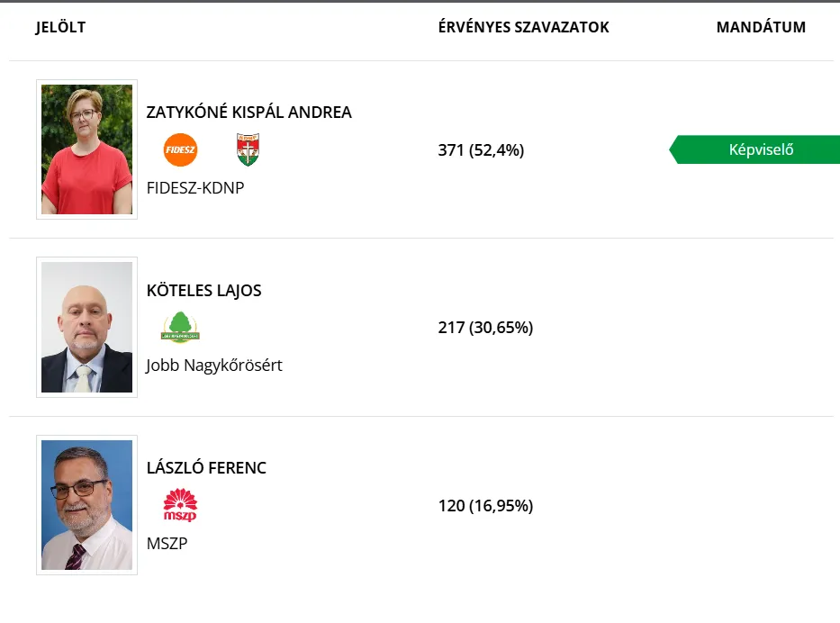Open László Ferenc's candidate photo
This screenshot has width=840, height=623.
(x=86, y=504)
